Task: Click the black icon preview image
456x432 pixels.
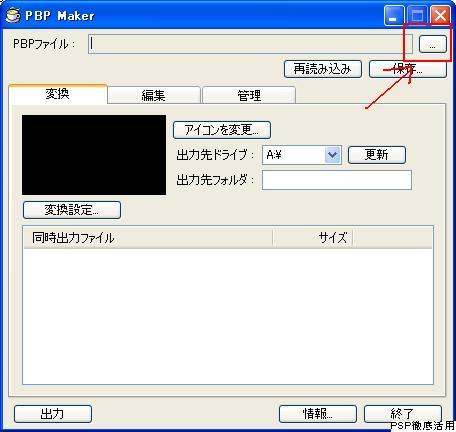Action: 94,155
